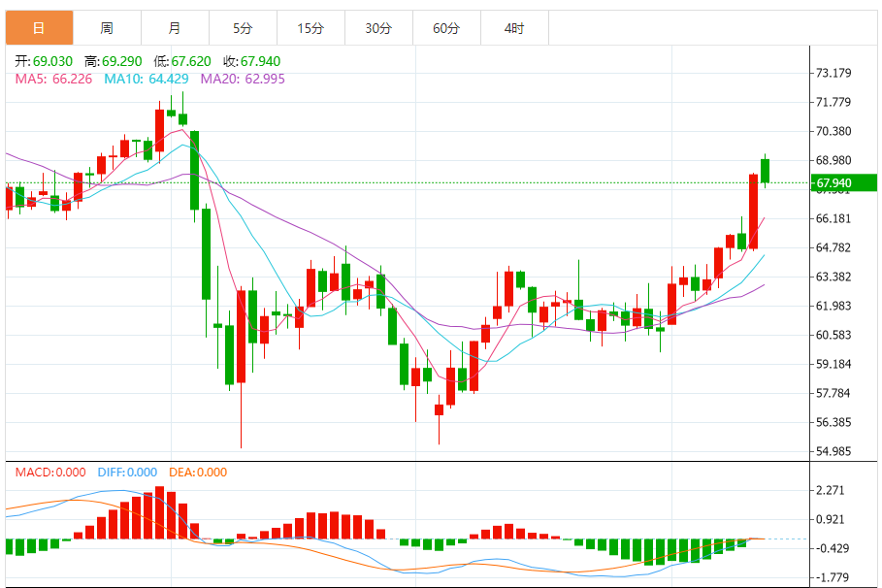Image resolution: width=882 pixels, height=588 pixels.
Task: Click the 0.921 MACD axis label
Action: pos(831,519)
